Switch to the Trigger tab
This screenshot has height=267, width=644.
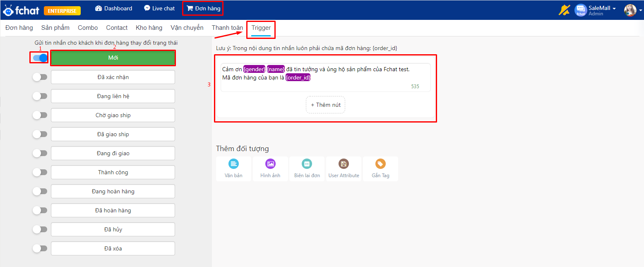261,28
